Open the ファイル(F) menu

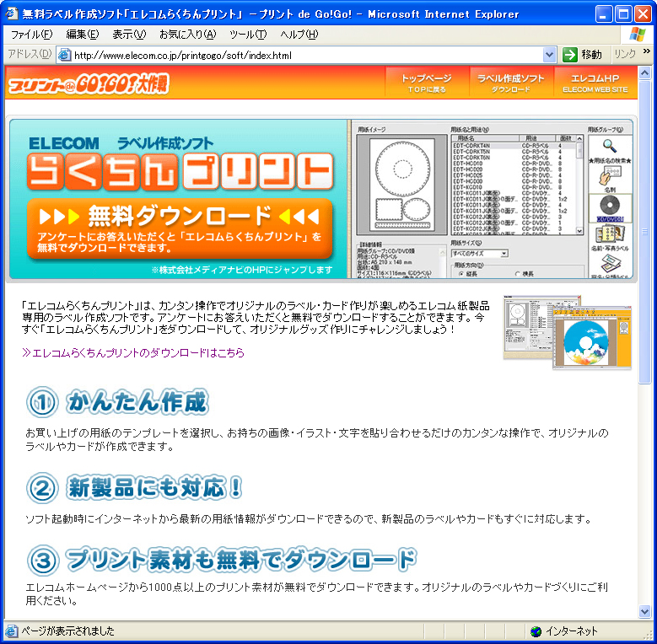[31, 35]
